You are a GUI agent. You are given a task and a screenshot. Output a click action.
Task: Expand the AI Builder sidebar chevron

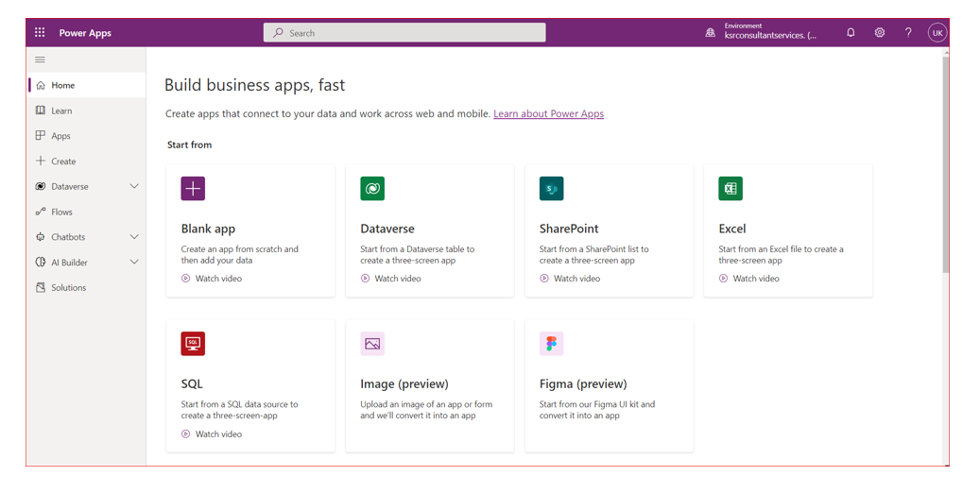coord(134,262)
